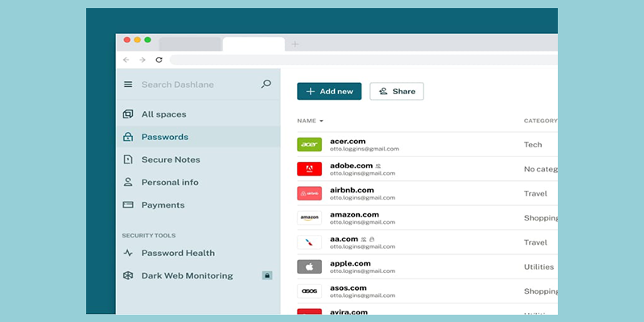Click the lock badge beside Dark Web Monitoring
The width and height of the screenshot is (644, 322).
click(267, 275)
